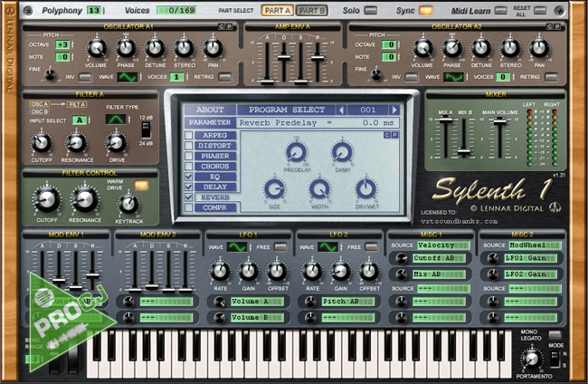Toggle the Warm Drive switch
The image size is (588, 384).
click(141, 185)
